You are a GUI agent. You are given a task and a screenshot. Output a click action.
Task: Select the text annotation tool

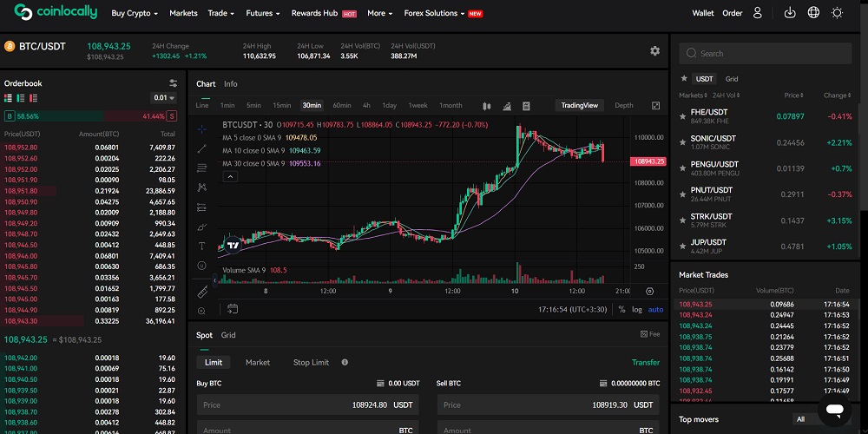[202, 246]
